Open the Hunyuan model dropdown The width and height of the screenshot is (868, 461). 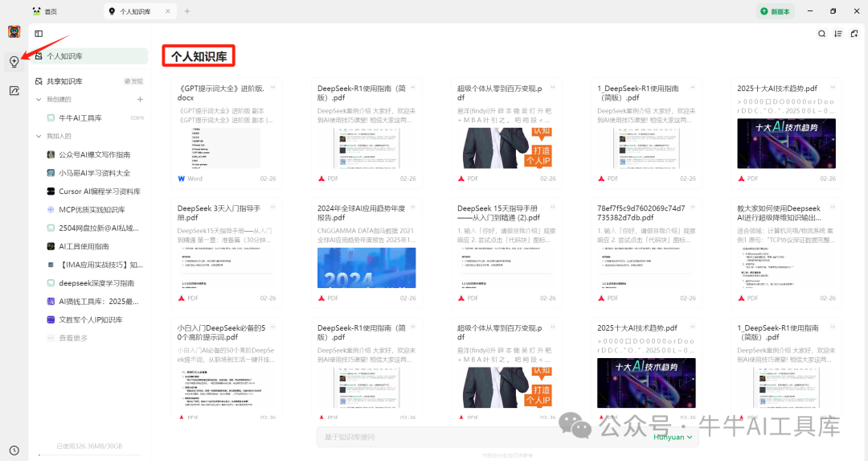pos(673,437)
